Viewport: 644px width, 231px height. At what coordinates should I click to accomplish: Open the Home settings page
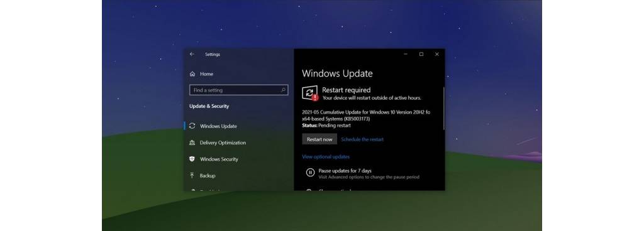pos(206,74)
